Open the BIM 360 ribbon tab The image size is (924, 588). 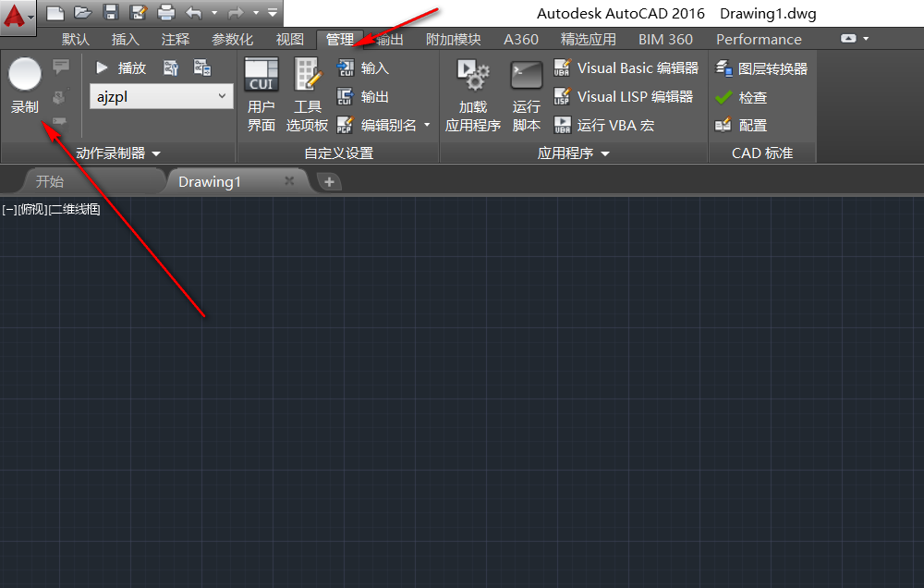[665, 40]
